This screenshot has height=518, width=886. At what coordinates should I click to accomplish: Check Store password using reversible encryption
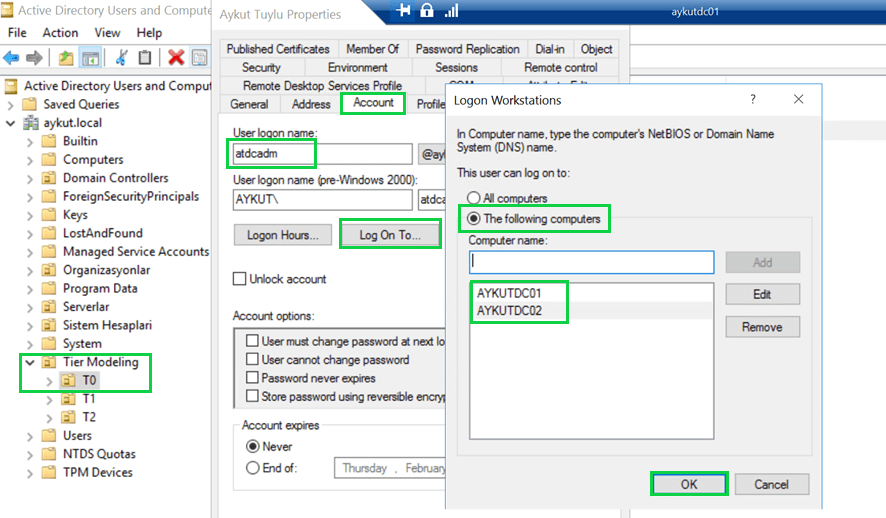click(x=252, y=396)
